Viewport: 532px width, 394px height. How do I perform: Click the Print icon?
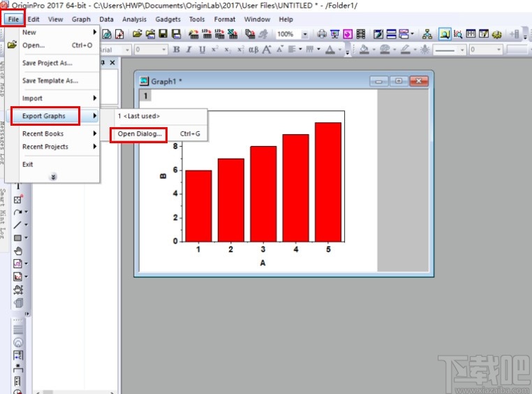pos(322,34)
